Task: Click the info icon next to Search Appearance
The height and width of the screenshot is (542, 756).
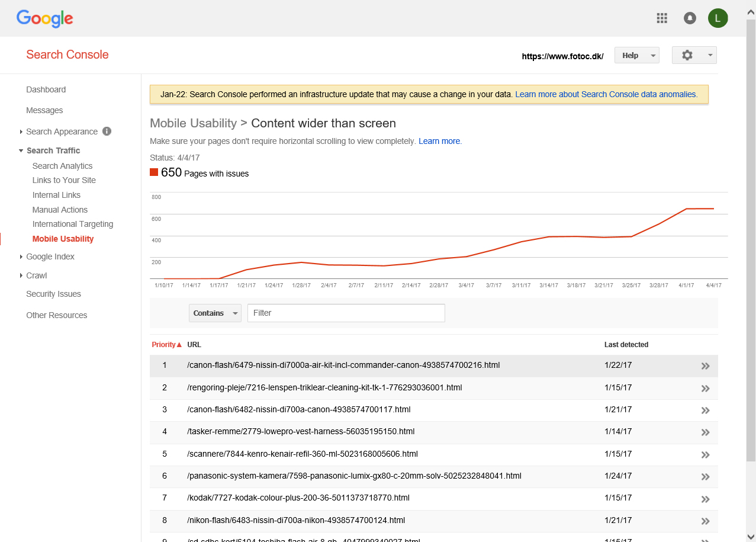Action: 107,132
